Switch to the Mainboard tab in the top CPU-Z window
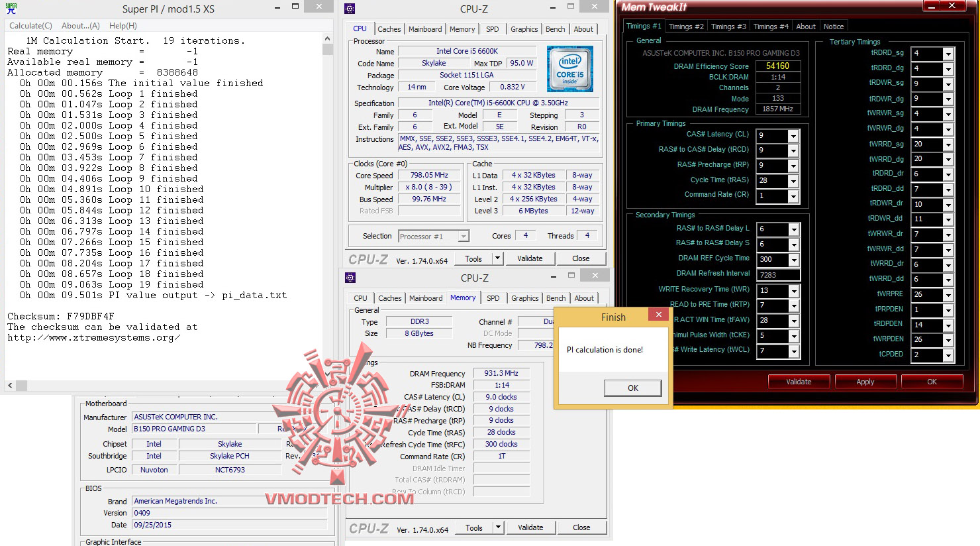This screenshot has height=546, width=980. pos(425,29)
